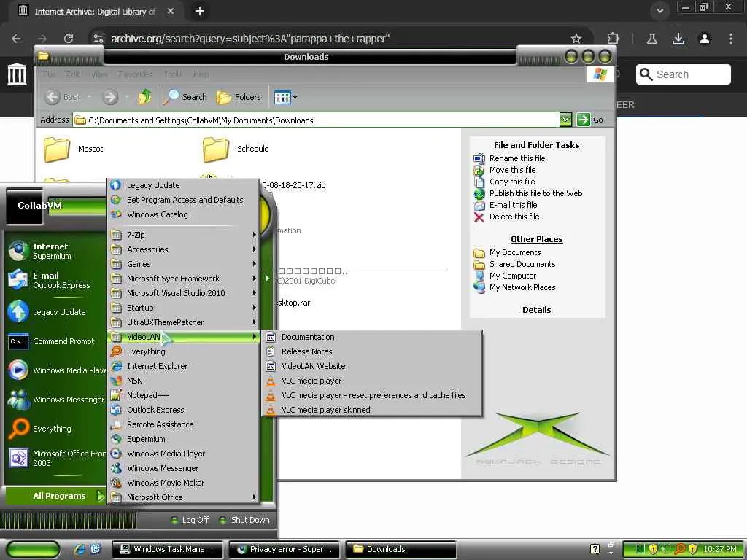747x560 pixels.
Task: Open the View menu in Downloads
Action: (99, 74)
